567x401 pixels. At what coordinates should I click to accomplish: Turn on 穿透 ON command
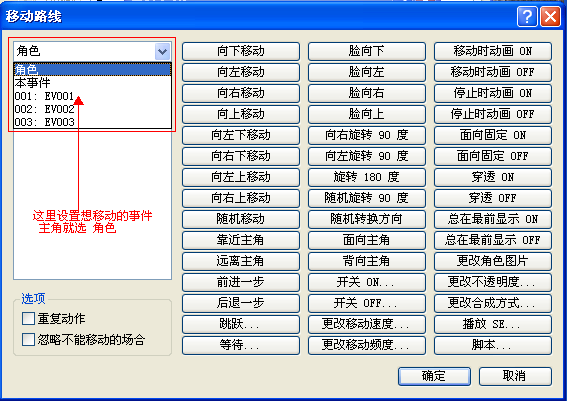[493, 177]
